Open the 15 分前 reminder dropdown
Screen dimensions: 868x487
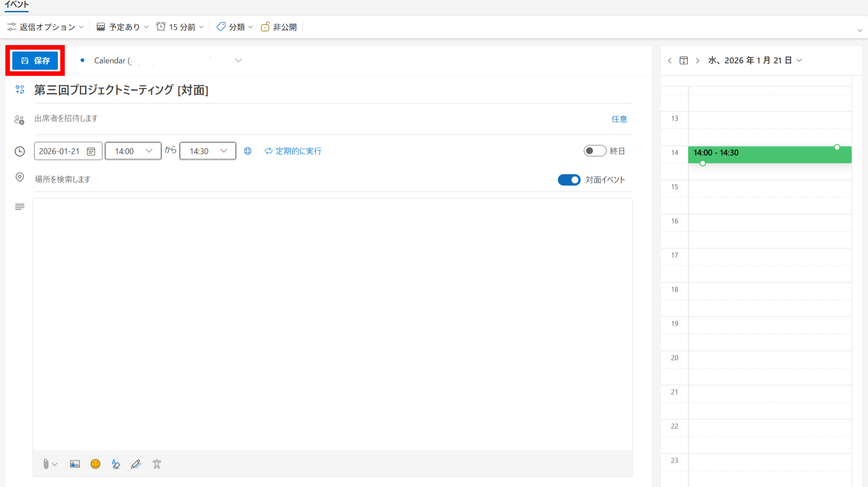[x=180, y=27]
